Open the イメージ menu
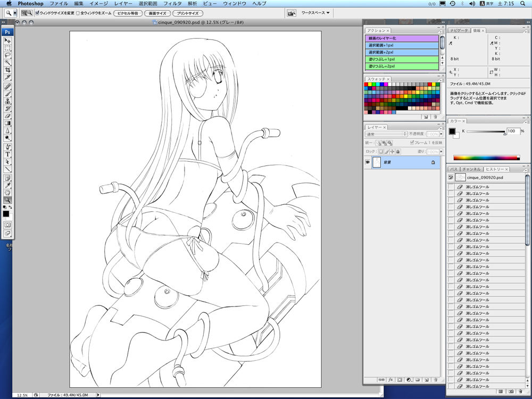The width and height of the screenshot is (532, 399). (99, 3)
